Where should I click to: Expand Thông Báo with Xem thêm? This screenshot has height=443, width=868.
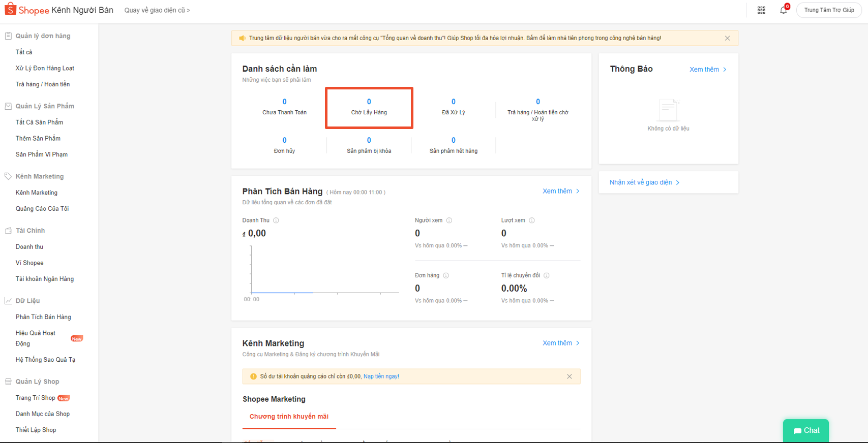(708, 70)
